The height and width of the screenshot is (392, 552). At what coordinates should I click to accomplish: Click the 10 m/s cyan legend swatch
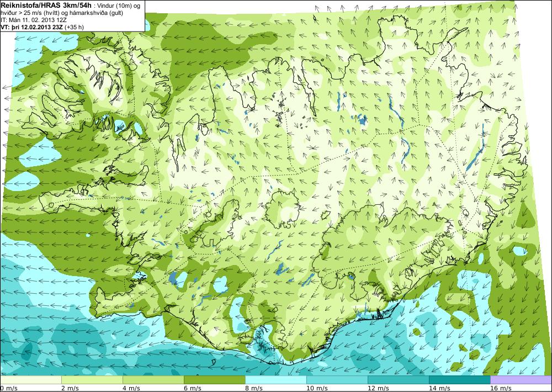337,380
